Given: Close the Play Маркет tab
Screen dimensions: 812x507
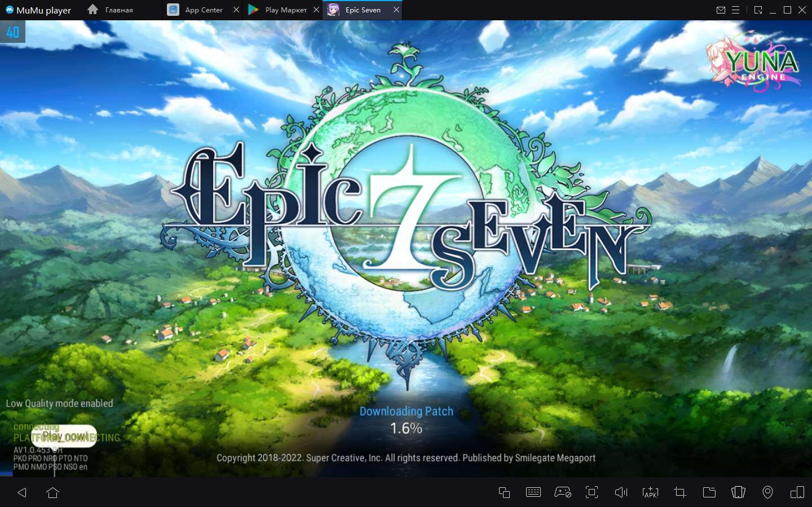Looking at the screenshot, I should pos(316,10).
